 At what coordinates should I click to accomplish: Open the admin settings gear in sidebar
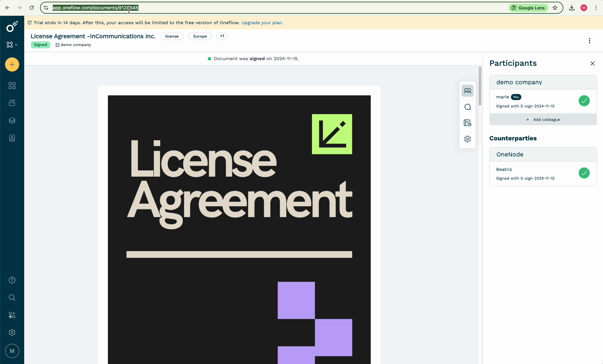pos(12,332)
